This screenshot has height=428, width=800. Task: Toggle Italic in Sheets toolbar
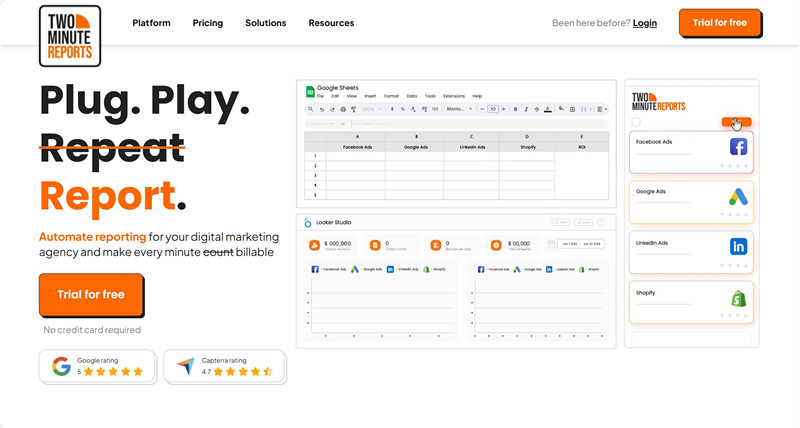pos(526,109)
